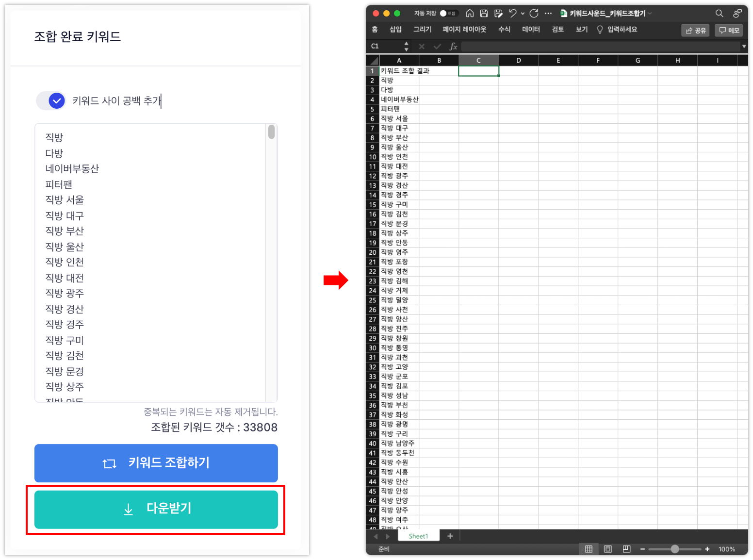Click the 조합된 키워드 갯수 count text
The width and height of the screenshot is (753, 560).
tap(214, 427)
